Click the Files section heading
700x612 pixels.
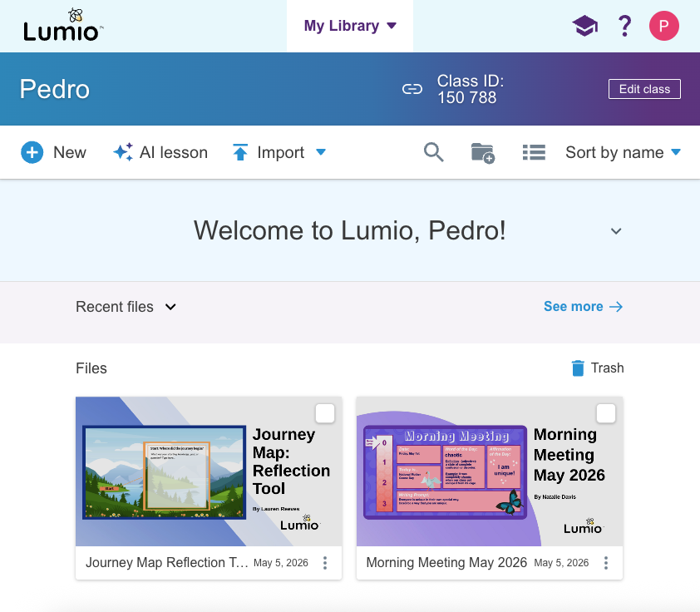tap(91, 368)
